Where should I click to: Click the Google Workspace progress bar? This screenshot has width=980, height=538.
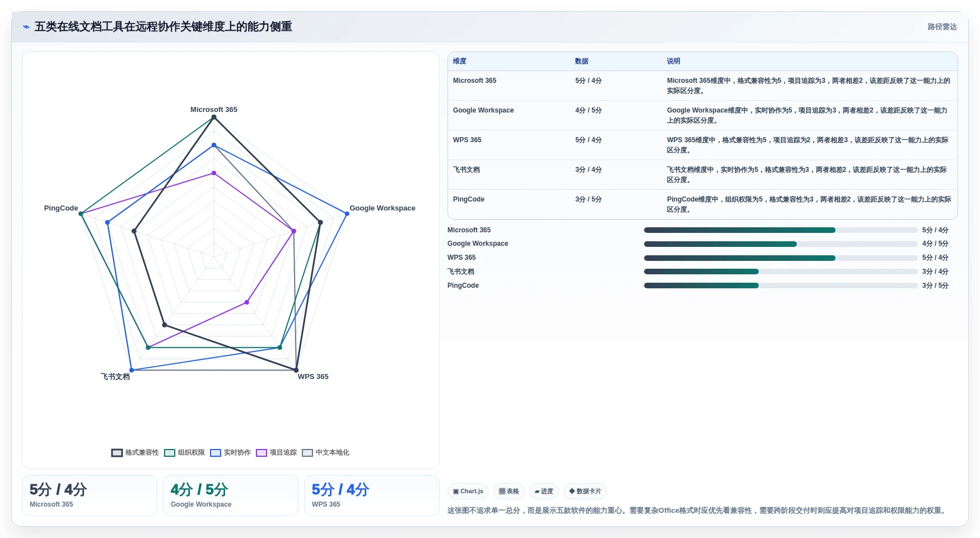pos(781,244)
